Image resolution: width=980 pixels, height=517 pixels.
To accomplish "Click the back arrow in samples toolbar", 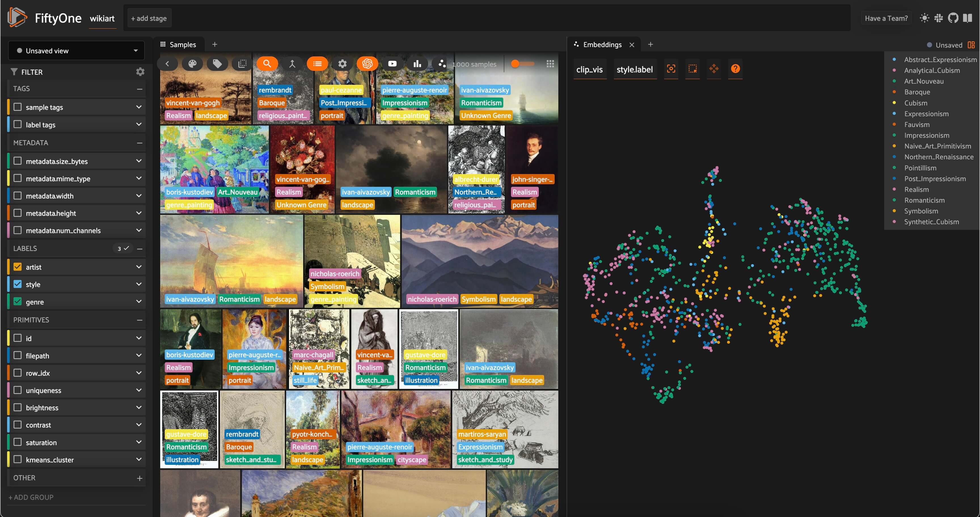I will pos(167,64).
